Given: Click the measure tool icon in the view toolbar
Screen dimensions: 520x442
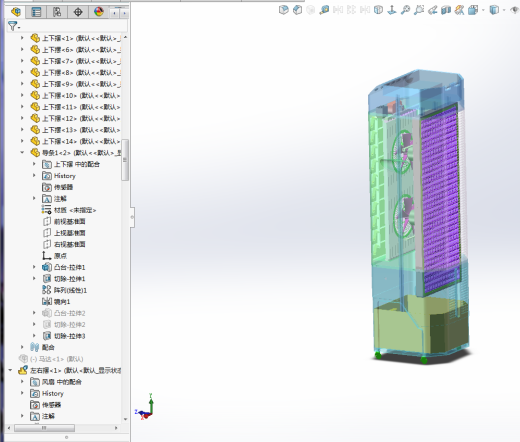Looking at the screenshot, I should (324, 10).
